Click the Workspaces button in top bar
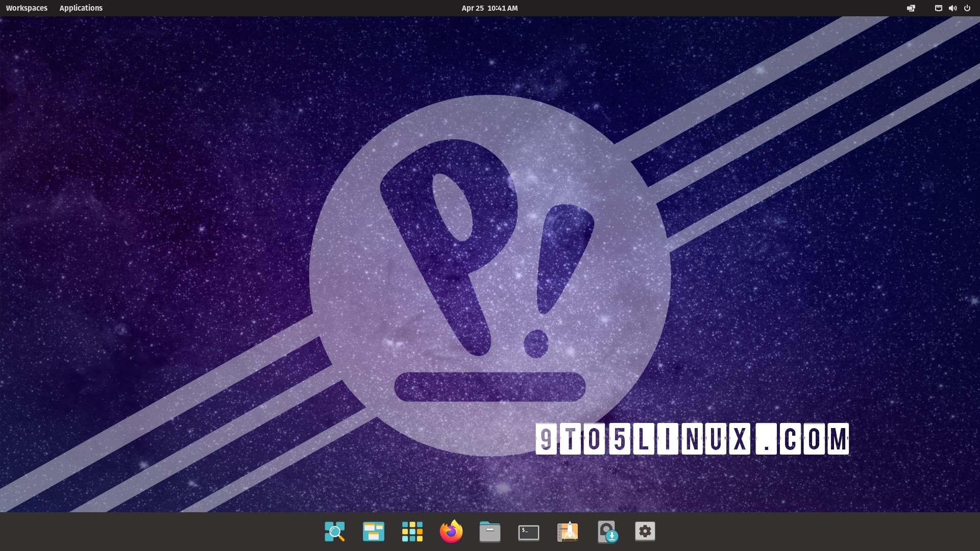 [x=27, y=8]
